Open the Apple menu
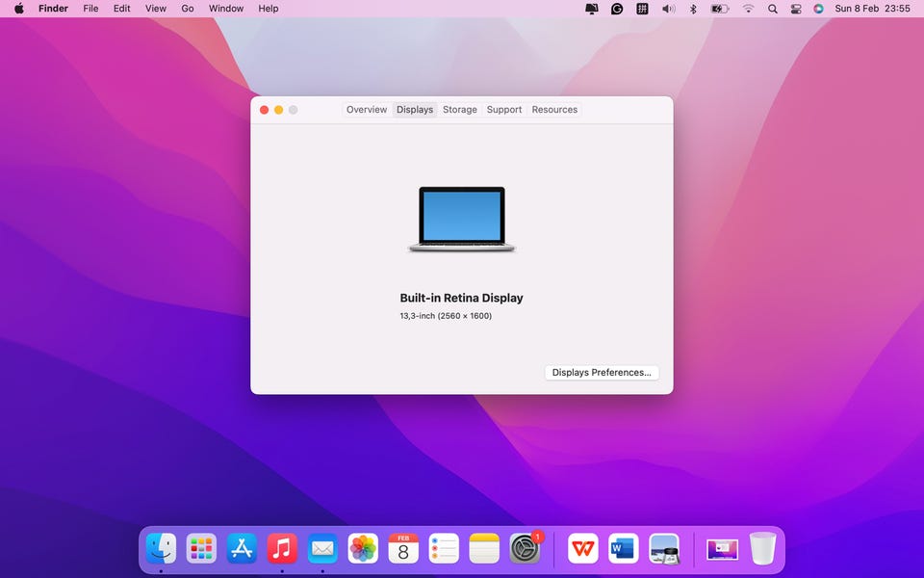The image size is (924, 578). tap(18, 9)
